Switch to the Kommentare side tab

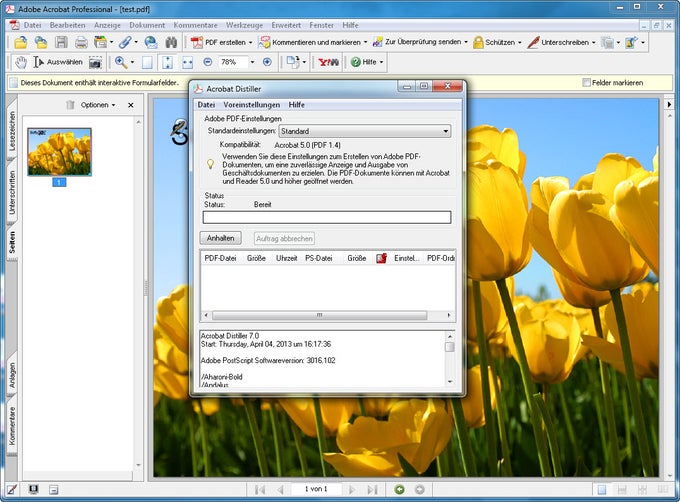(12, 426)
